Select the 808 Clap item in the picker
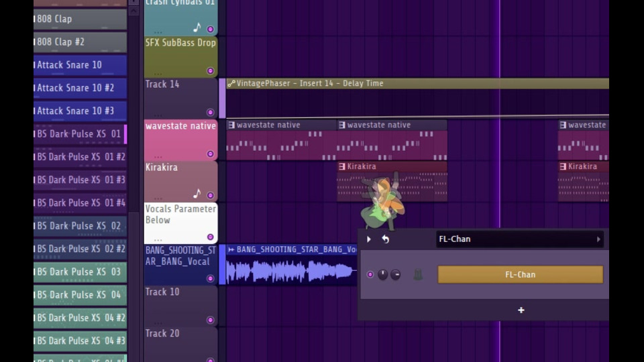Image resolution: width=644 pixels, height=362 pixels. pyautogui.click(x=80, y=19)
